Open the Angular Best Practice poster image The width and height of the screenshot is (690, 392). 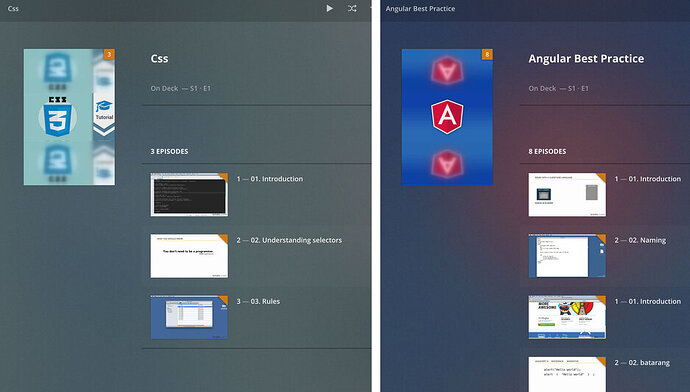click(x=447, y=117)
